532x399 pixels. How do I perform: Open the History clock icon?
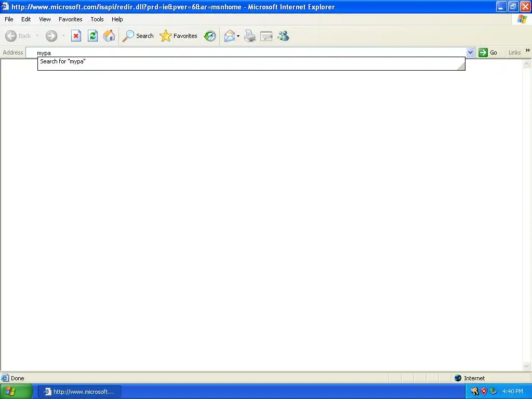click(x=210, y=36)
